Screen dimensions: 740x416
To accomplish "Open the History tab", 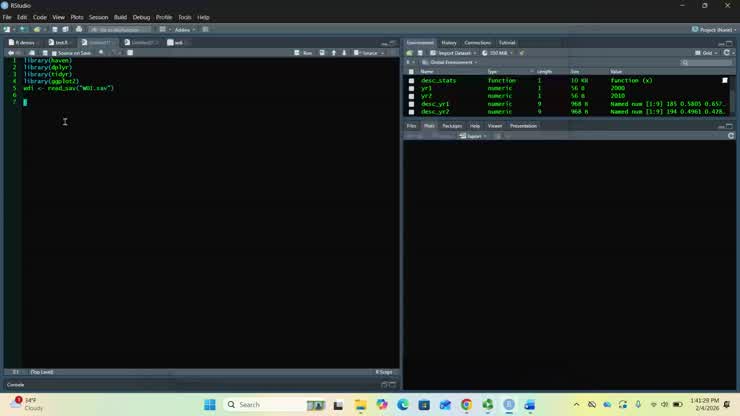I will (x=449, y=42).
